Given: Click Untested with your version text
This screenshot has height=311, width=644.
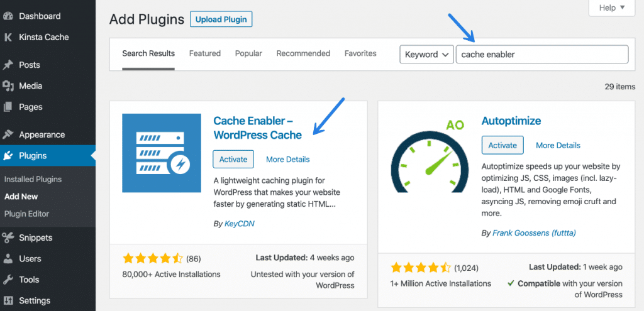Looking at the screenshot, I should 303,280.
